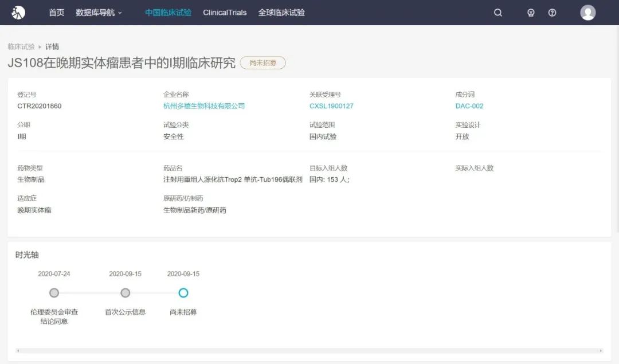Open the 全球临床试验 tab

point(281,13)
